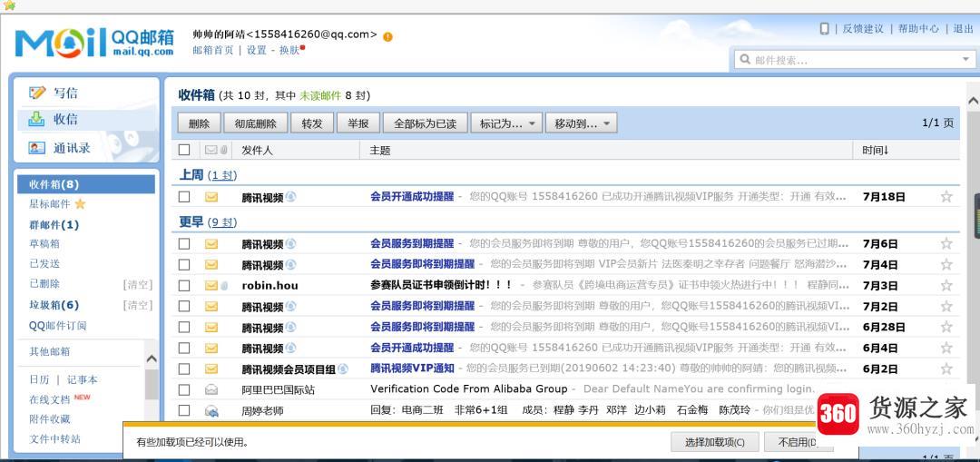Click 全部标为已读 button
980x462 pixels.
click(x=425, y=123)
